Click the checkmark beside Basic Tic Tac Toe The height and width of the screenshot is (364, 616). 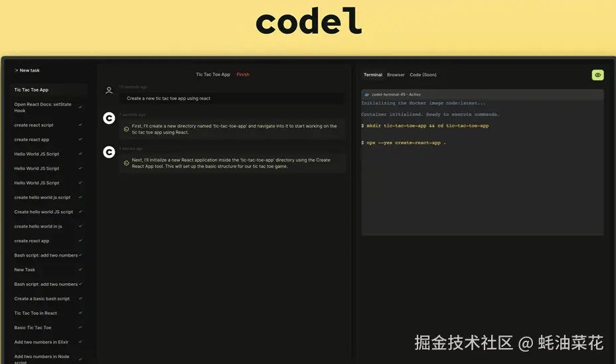[x=80, y=327]
